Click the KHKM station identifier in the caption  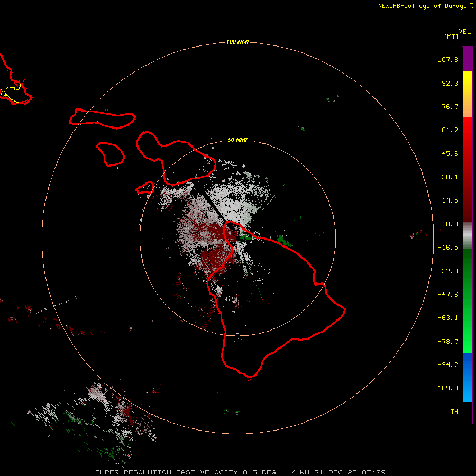[300, 472]
